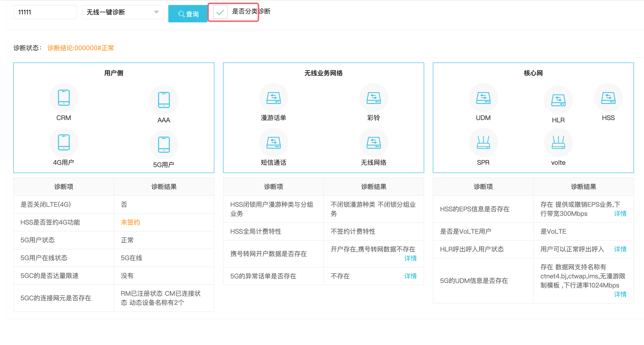Screen dimensions: 644x345
Task: Click 诊断结果 header in the 无线业务网络 table
Action: click(374, 187)
